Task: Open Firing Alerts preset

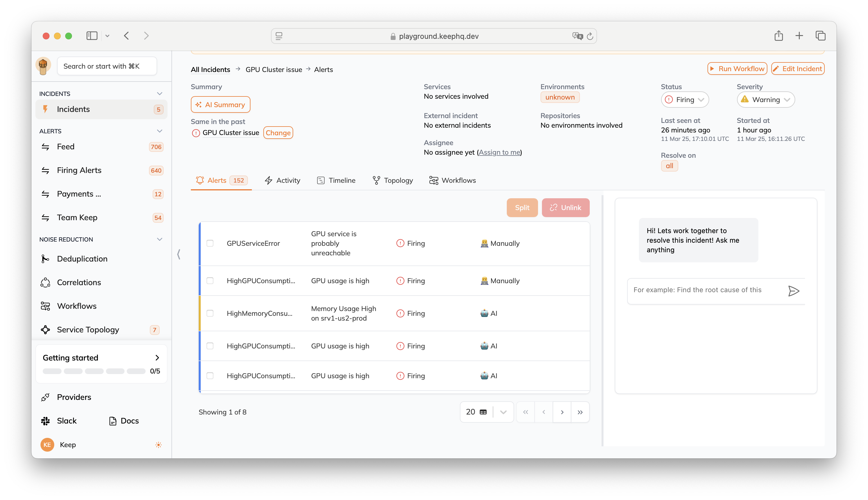Action: 101,170
